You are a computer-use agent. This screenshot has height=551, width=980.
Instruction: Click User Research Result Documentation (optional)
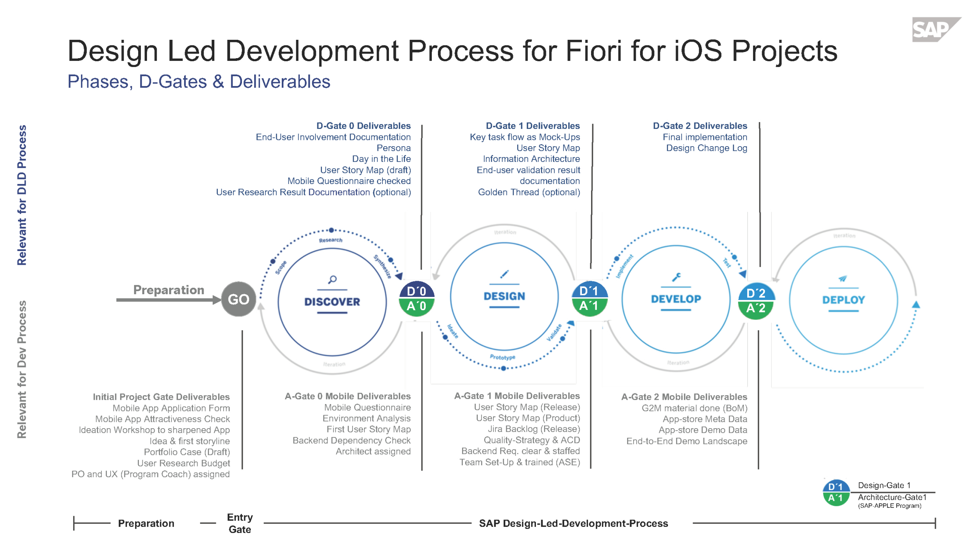(x=314, y=192)
